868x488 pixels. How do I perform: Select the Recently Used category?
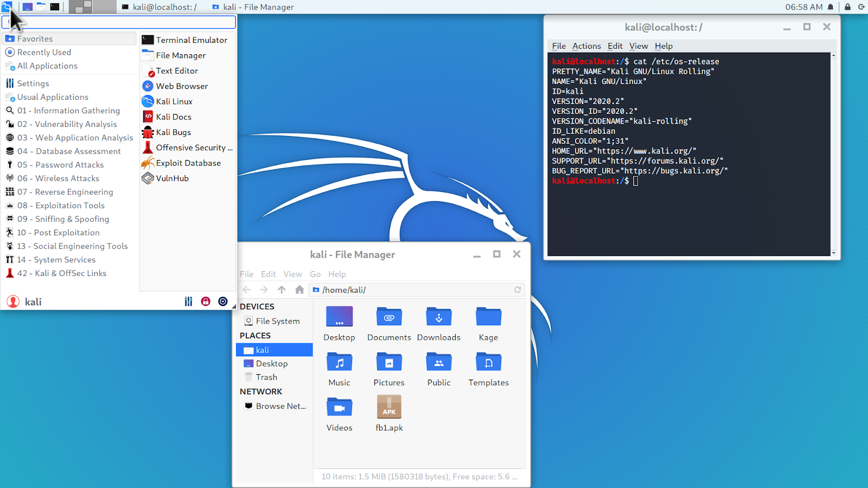(x=70, y=53)
